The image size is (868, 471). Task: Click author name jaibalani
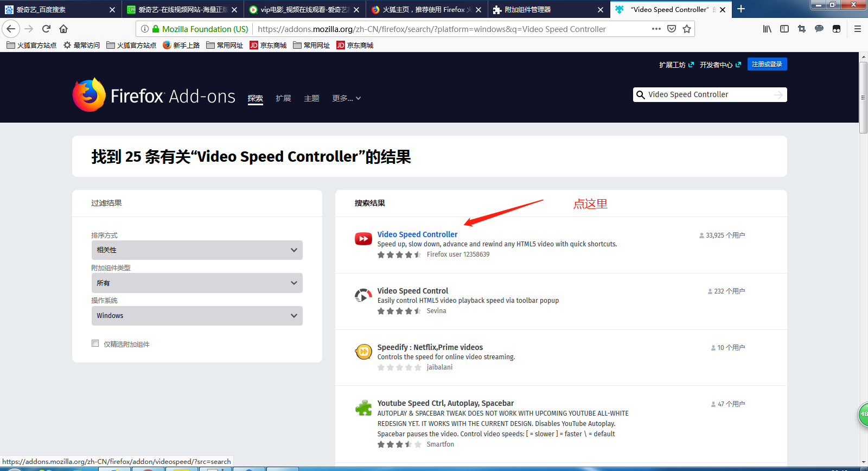point(439,367)
